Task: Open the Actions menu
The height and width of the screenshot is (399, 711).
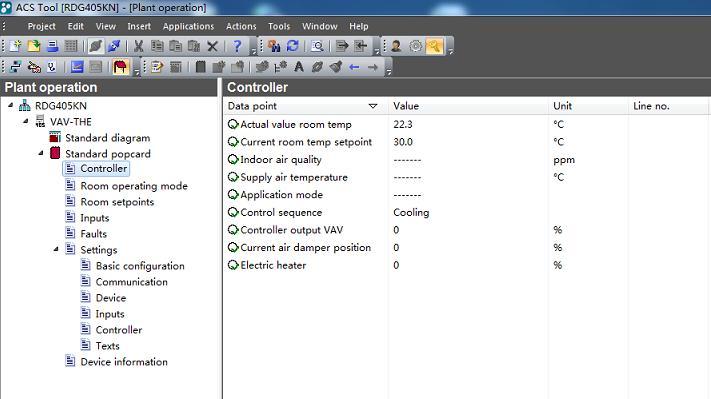Action: click(241, 26)
